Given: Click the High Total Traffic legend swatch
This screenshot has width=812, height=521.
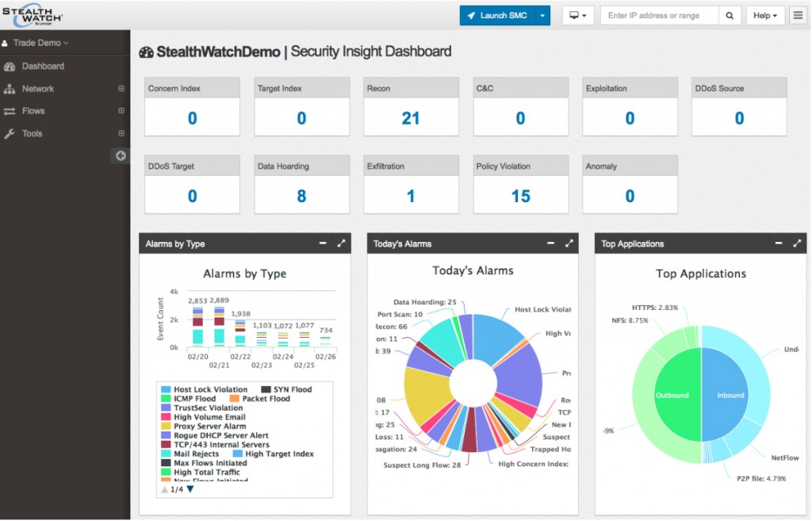Looking at the screenshot, I should click(166, 473).
